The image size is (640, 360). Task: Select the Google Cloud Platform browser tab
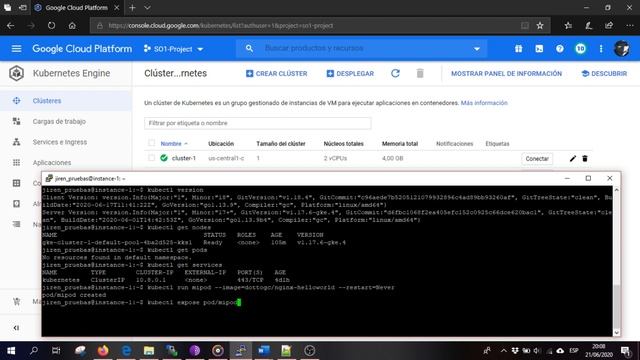pos(76,7)
